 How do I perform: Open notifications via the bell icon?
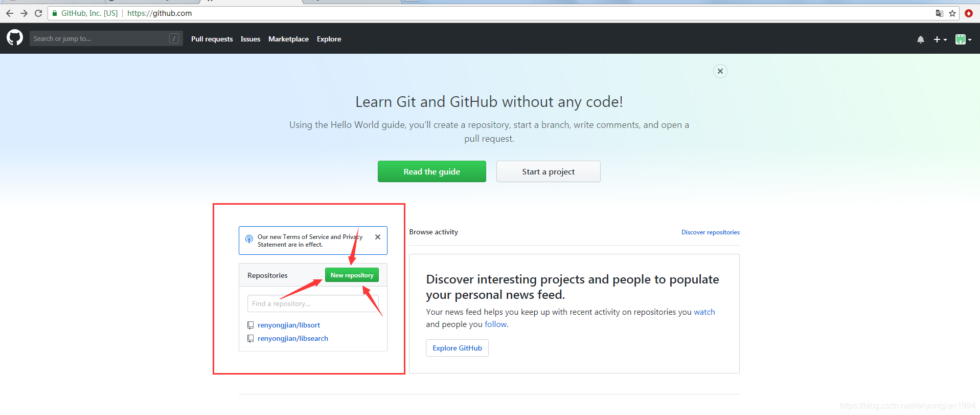921,39
